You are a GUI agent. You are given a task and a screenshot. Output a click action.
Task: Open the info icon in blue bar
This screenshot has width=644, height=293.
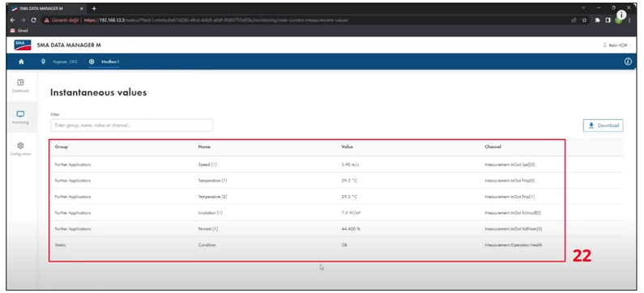[x=628, y=62]
